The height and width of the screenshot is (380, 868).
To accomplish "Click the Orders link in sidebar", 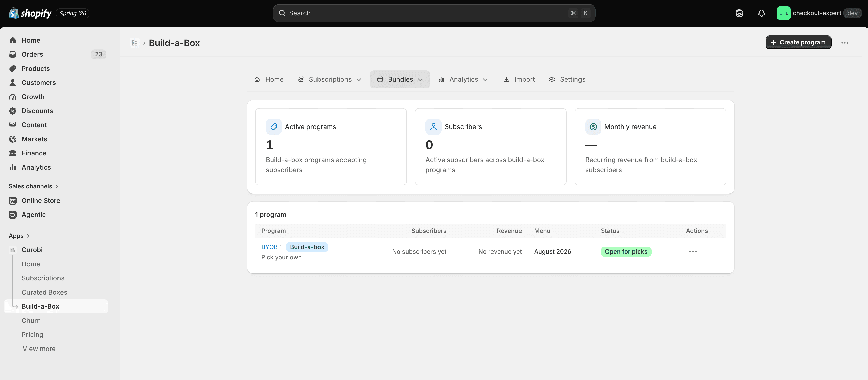I will pos(32,54).
